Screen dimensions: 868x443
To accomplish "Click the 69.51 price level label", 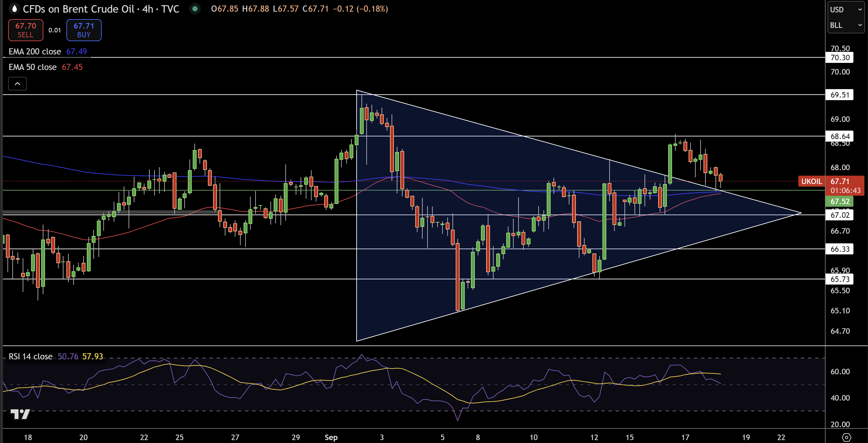I will (840, 95).
